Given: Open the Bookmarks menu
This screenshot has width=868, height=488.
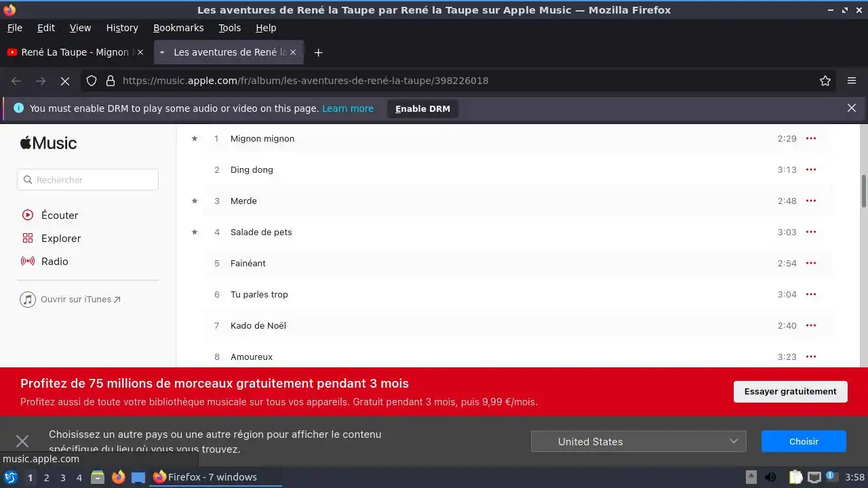Looking at the screenshot, I should (178, 28).
